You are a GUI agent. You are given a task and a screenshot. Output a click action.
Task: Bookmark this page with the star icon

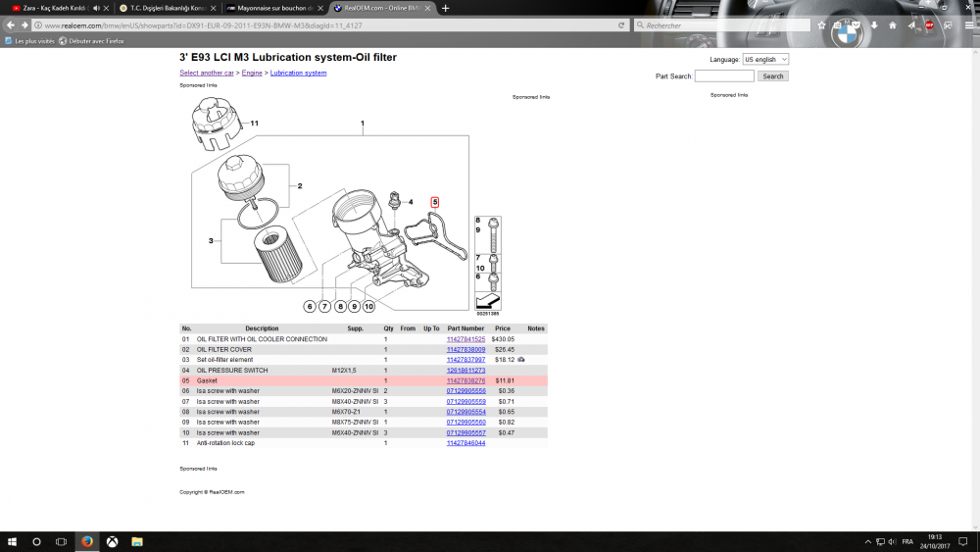coord(821,25)
